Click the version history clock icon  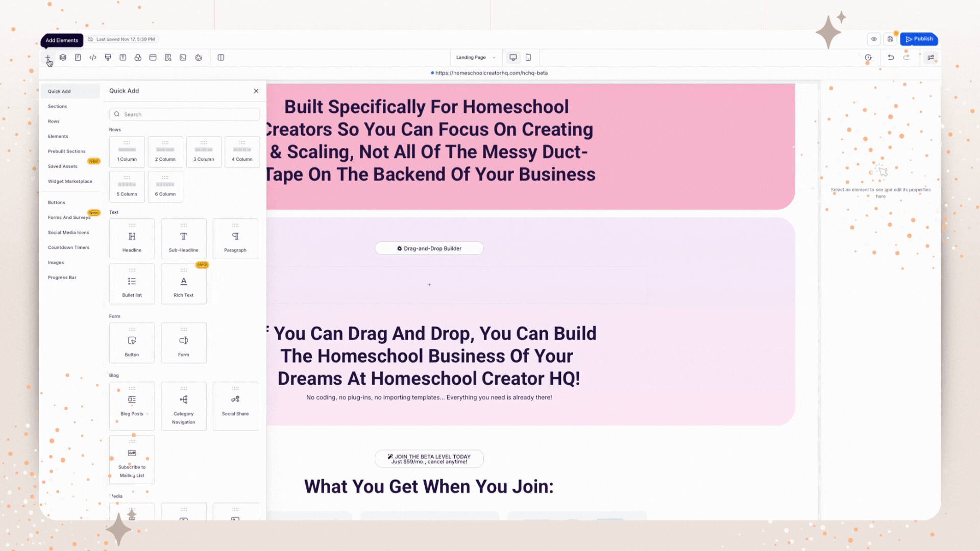(868, 58)
